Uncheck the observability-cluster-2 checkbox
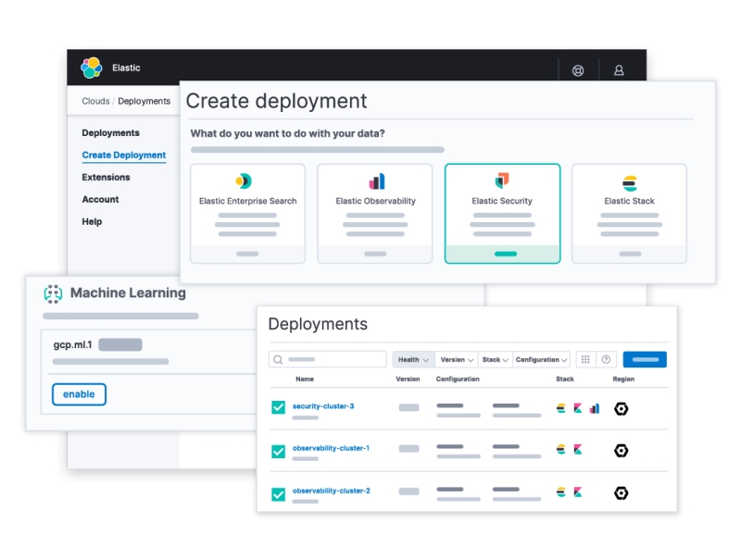The width and height of the screenshot is (741, 560). (279, 494)
